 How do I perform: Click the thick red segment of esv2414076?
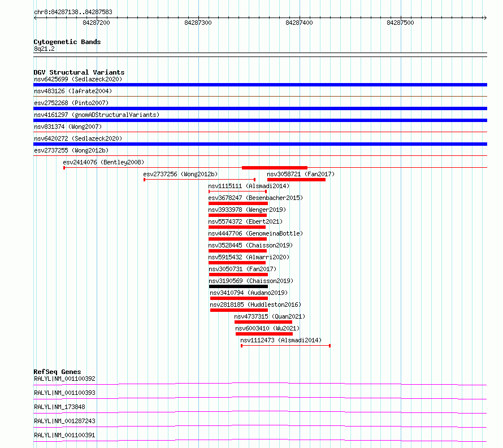(275, 168)
